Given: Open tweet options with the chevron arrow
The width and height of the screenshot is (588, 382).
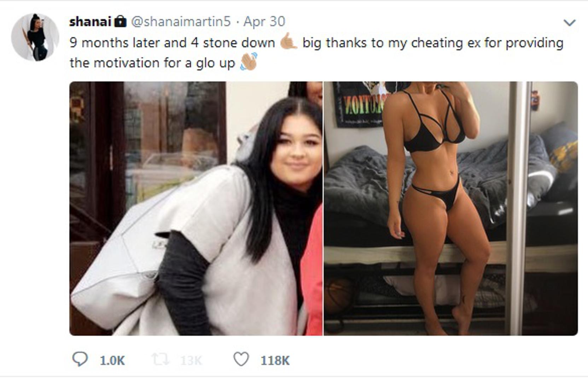Looking at the screenshot, I should click(570, 23).
